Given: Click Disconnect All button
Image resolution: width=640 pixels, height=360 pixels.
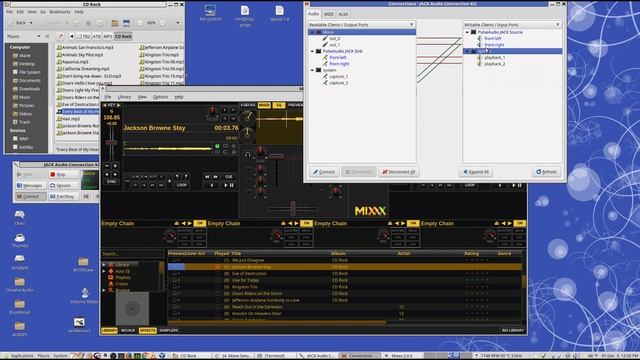Looking at the screenshot, I should [x=398, y=172].
